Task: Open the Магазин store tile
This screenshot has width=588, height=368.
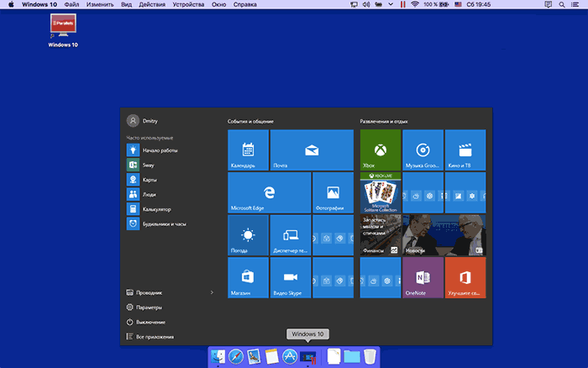Action: [248, 278]
